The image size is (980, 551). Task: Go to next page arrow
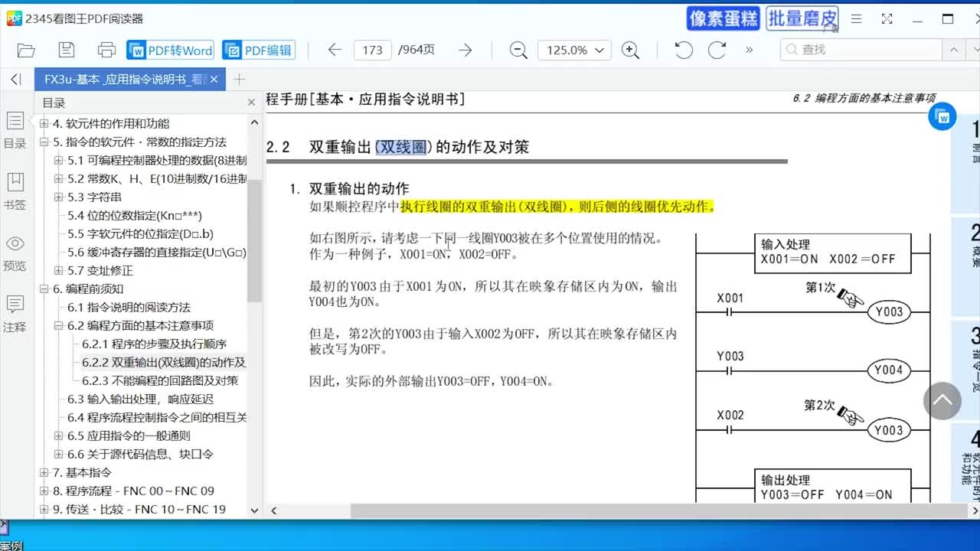point(465,51)
